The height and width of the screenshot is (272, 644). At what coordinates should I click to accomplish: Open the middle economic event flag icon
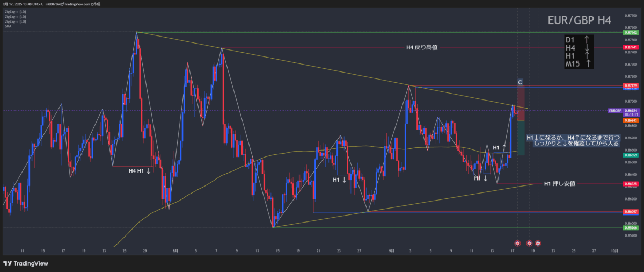(x=529, y=244)
